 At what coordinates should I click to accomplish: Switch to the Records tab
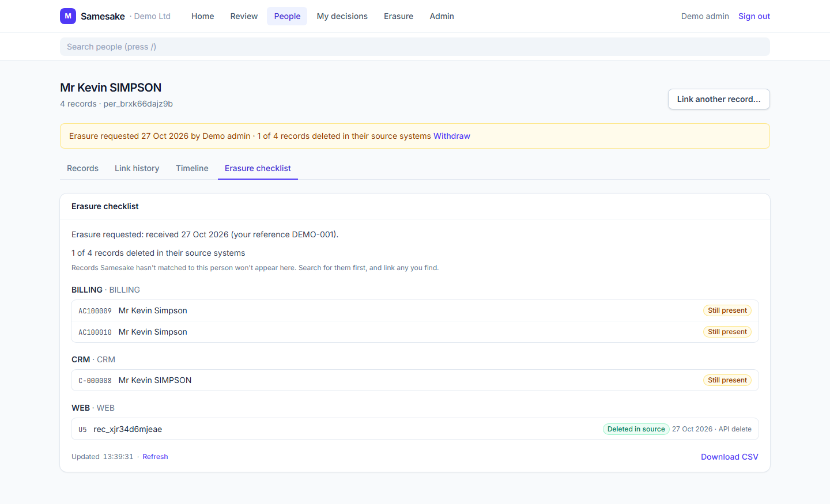point(82,168)
